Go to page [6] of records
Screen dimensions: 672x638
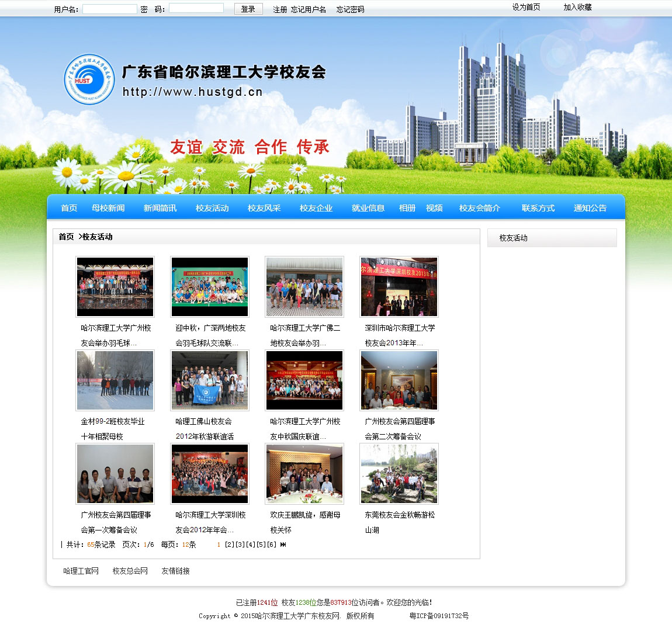point(272,545)
